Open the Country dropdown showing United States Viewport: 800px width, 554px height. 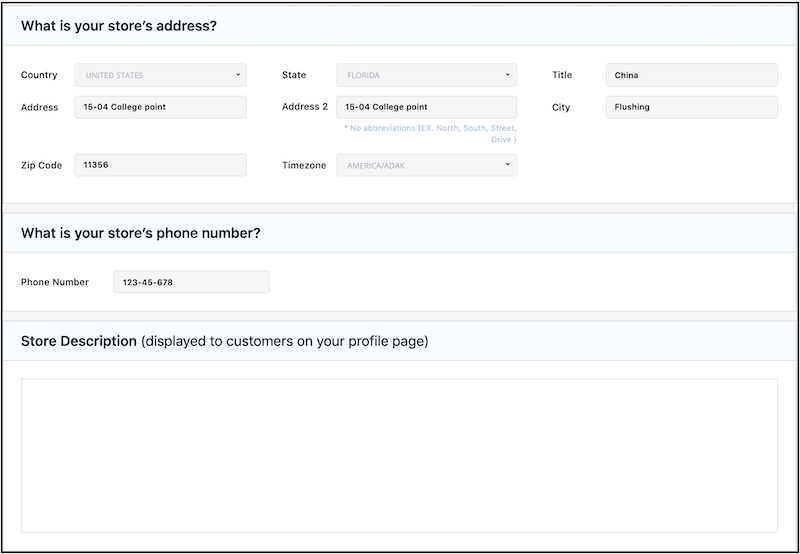tap(160, 75)
